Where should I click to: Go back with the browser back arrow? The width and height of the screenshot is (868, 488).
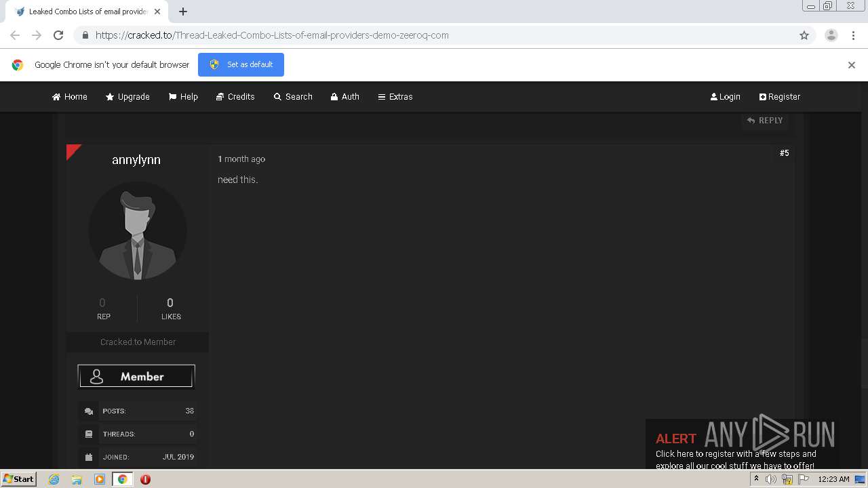click(15, 35)
